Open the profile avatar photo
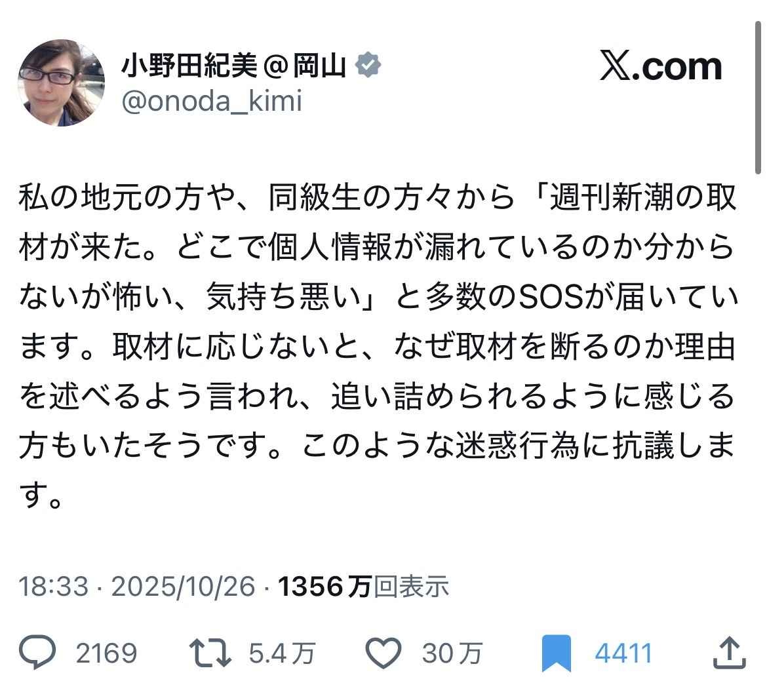The image size is (767, 700). pyautogui.click(x=61, y=83)
